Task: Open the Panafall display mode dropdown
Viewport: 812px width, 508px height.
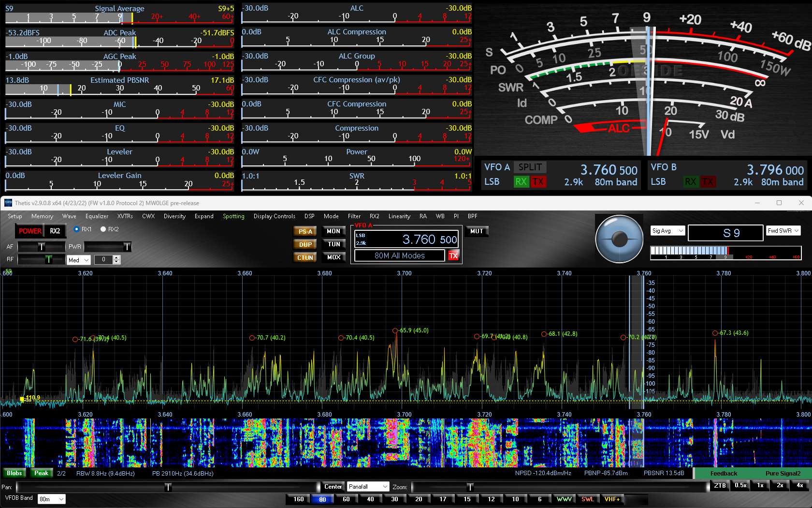Action: pos(368,487)
